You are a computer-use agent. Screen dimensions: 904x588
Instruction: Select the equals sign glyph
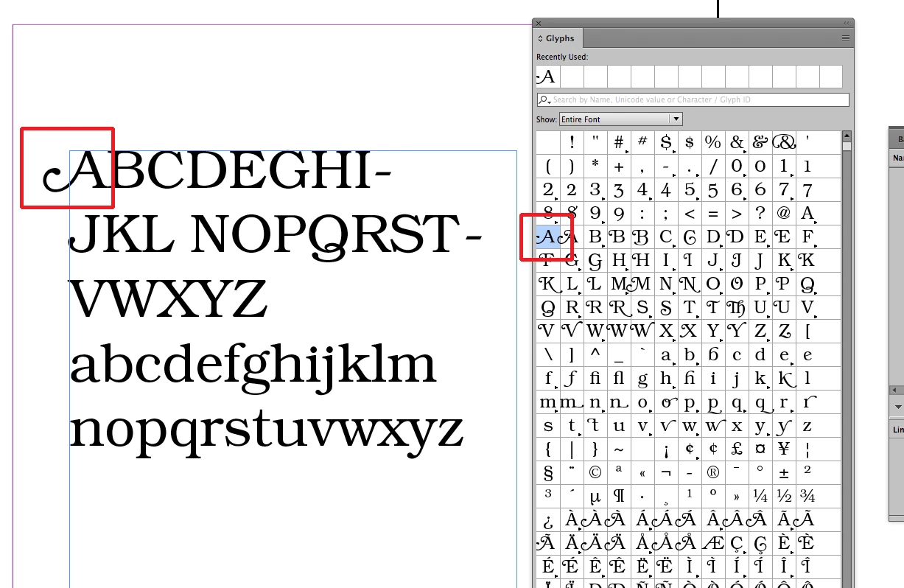pos(712,214)
